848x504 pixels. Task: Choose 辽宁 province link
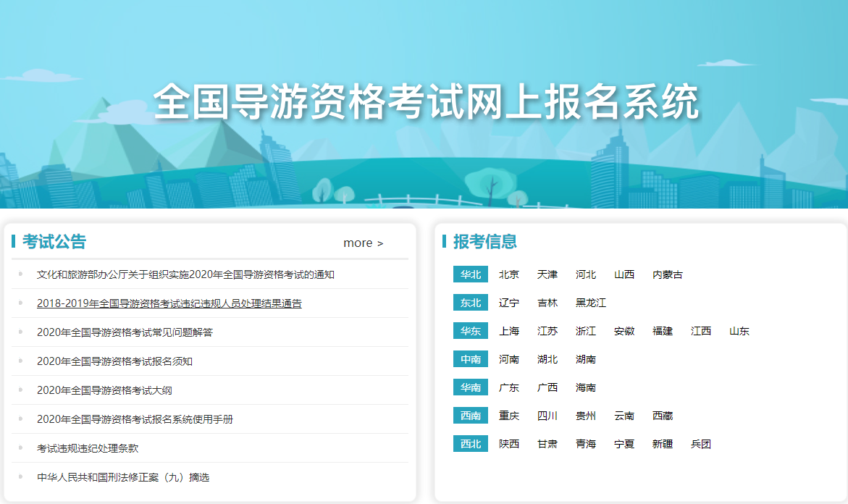point(509,303)
